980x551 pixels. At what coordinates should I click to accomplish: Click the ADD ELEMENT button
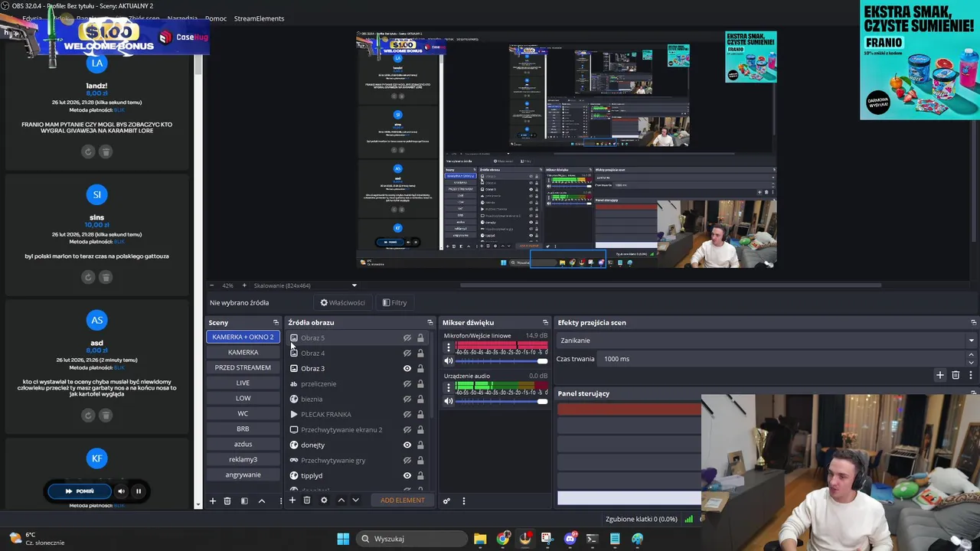click(x=402, y=500)
